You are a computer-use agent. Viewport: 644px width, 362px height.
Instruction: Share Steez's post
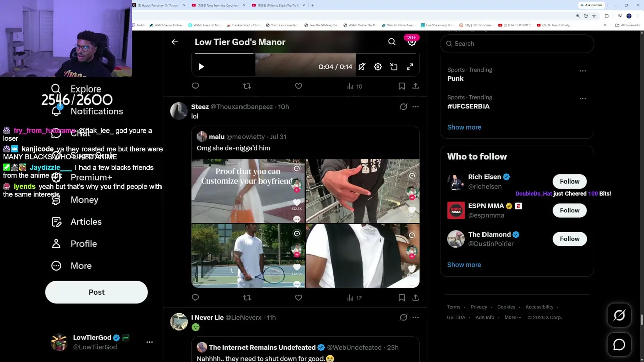coord(415,298)
